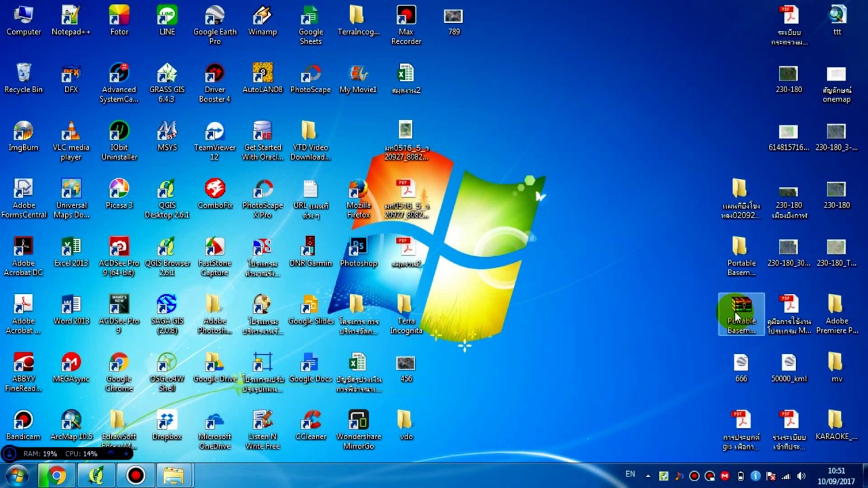
Task: Open the KARAOKE_ folder
Action: (836, 425)
